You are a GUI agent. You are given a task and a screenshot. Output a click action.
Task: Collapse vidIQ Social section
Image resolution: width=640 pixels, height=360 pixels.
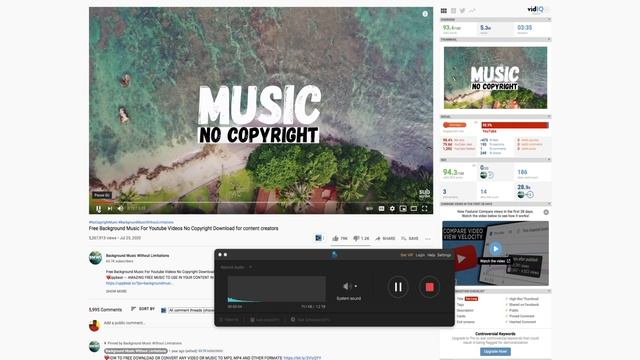[549, 116]
